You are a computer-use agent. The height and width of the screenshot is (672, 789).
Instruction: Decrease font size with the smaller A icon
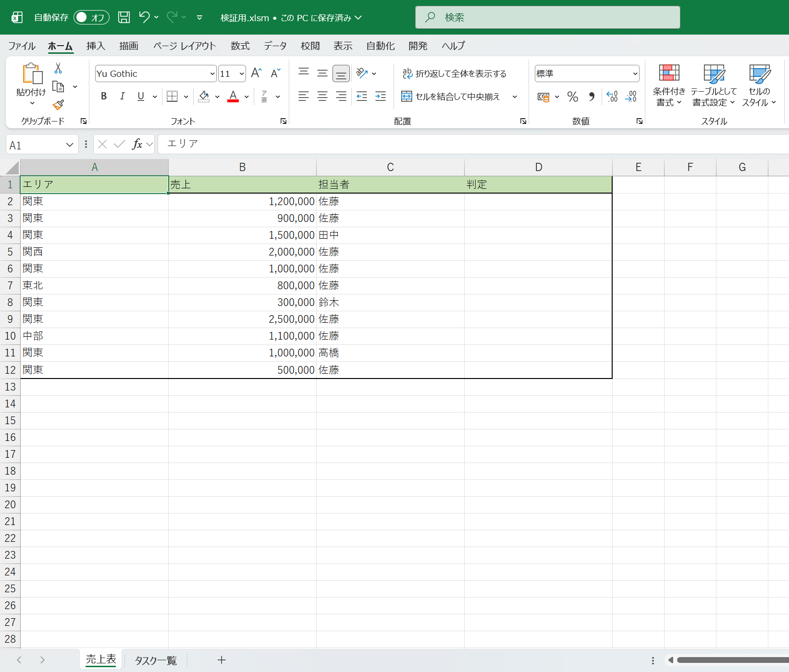click(275, 73)
